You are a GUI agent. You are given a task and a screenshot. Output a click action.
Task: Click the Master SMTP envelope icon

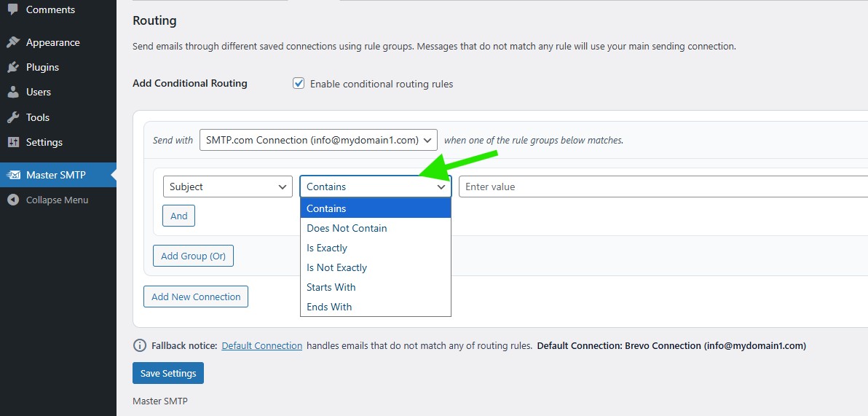pos(13,175)
